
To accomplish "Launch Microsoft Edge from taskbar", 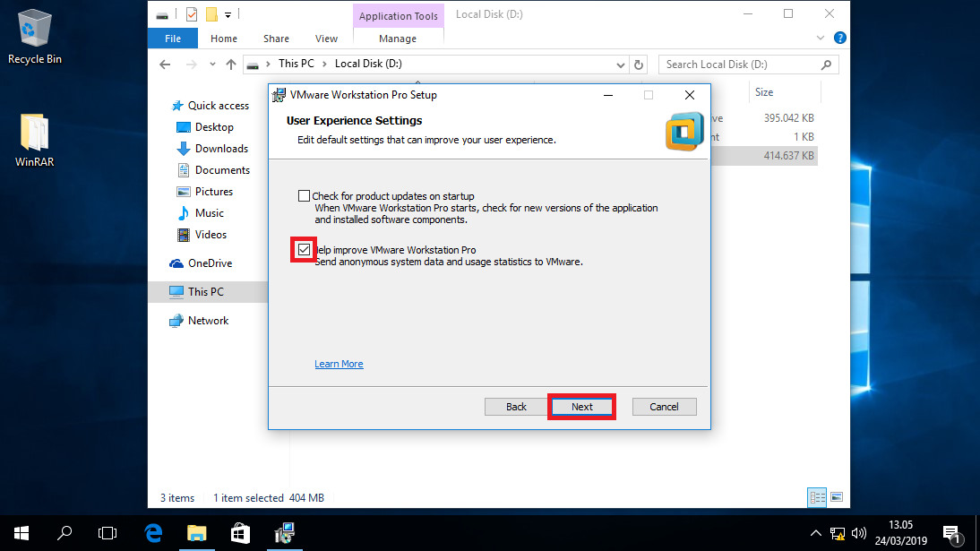I will (153, 533).
